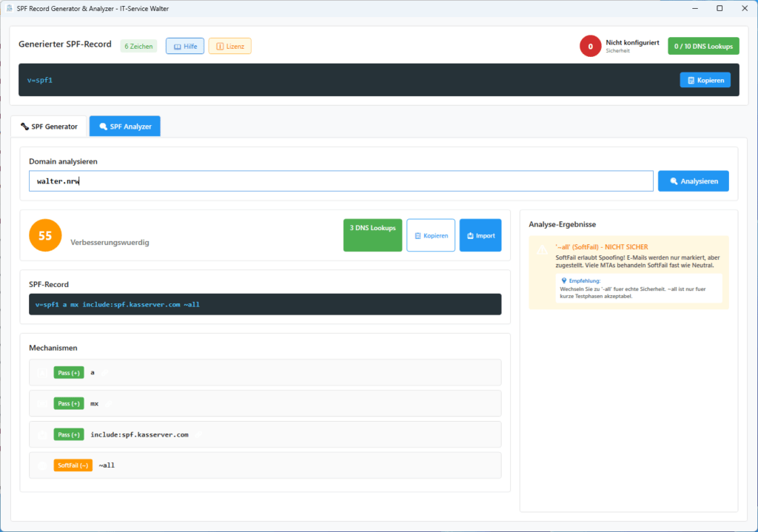This screenshot has width=758, height=532.
Task: Focus the domain field containing walter.nrw
Action: (341, 181)
